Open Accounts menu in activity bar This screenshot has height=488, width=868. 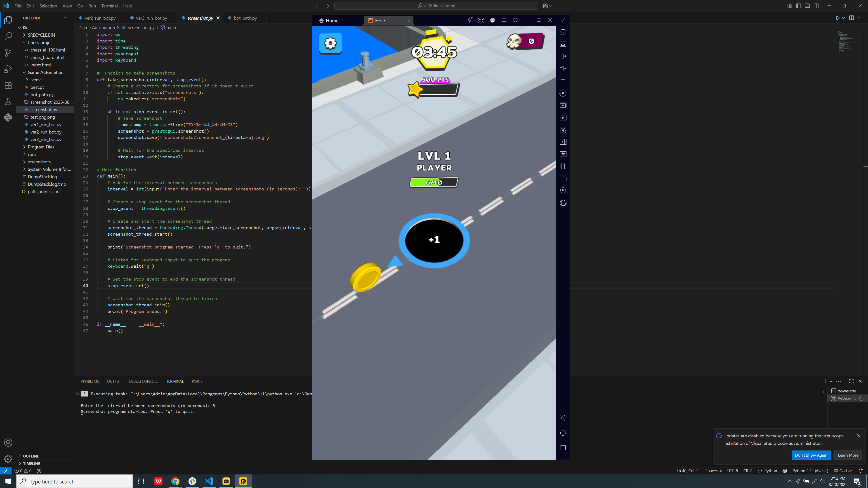[x=8, y=443]
